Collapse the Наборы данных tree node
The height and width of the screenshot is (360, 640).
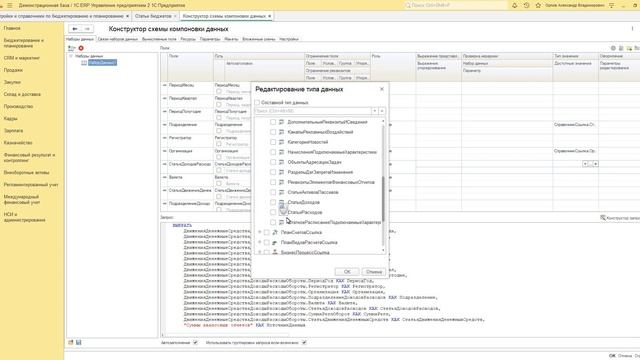71,56
